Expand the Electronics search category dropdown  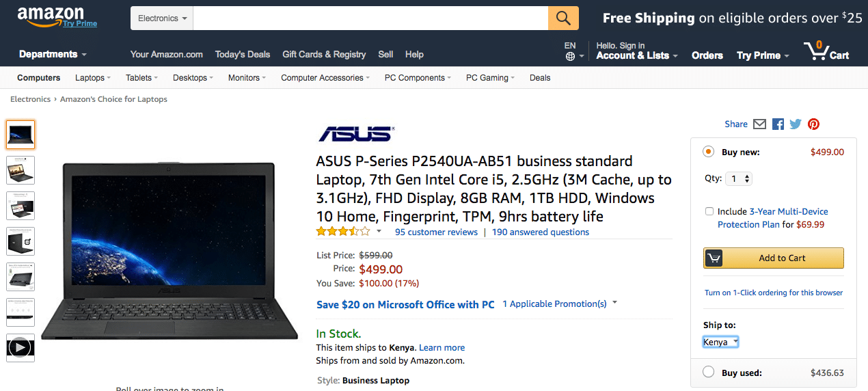tap(162, 18)
